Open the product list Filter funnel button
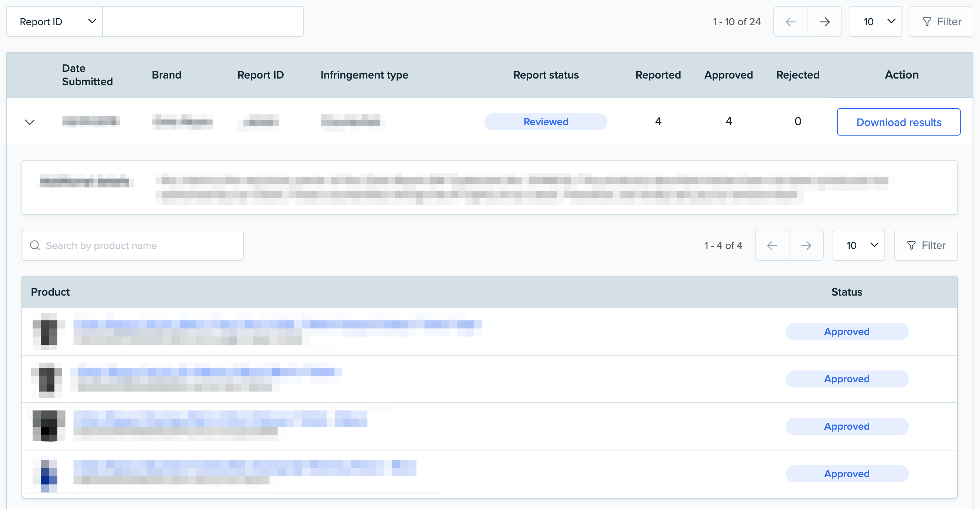Viewport: 980px width, 509px height. (926, 245)
